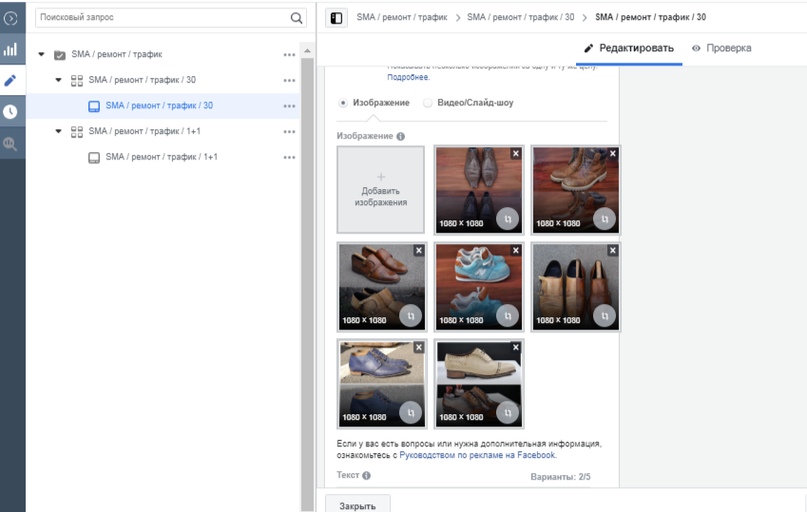Open three-dot menu for campaign SMA / ремонт / трафик
Image resolution: width=807 pixels, height=512 pixels.
[289, 54]
